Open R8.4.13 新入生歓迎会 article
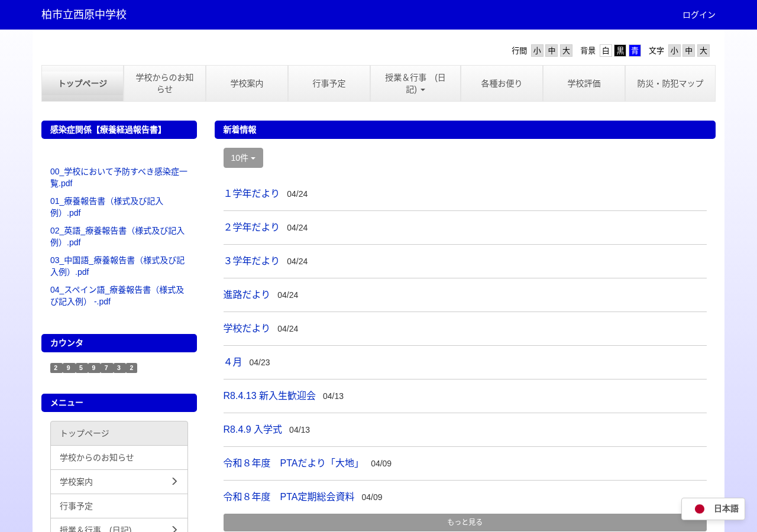 (270, 395)
